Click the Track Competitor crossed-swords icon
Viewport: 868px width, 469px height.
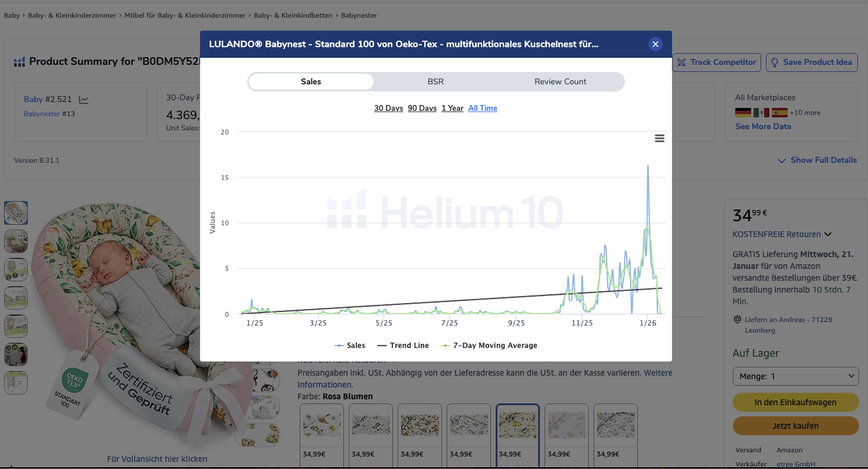[x=681, y=62]
